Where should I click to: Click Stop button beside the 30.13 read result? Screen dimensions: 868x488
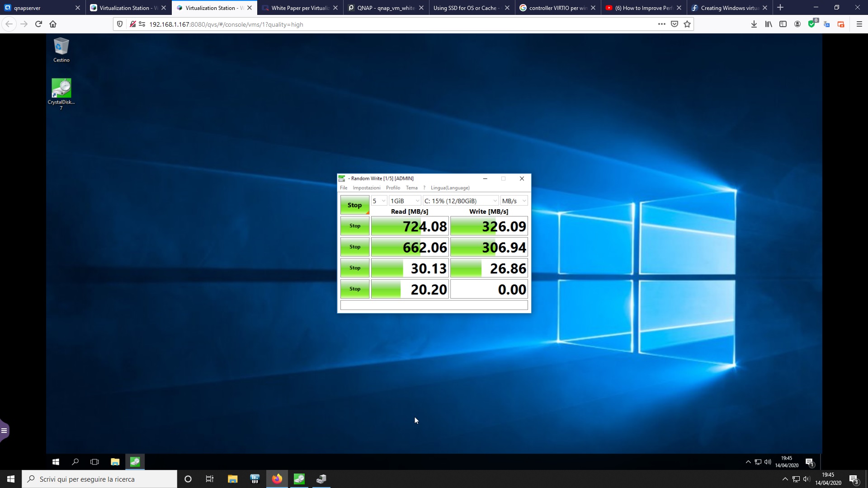tap(354, 268)
